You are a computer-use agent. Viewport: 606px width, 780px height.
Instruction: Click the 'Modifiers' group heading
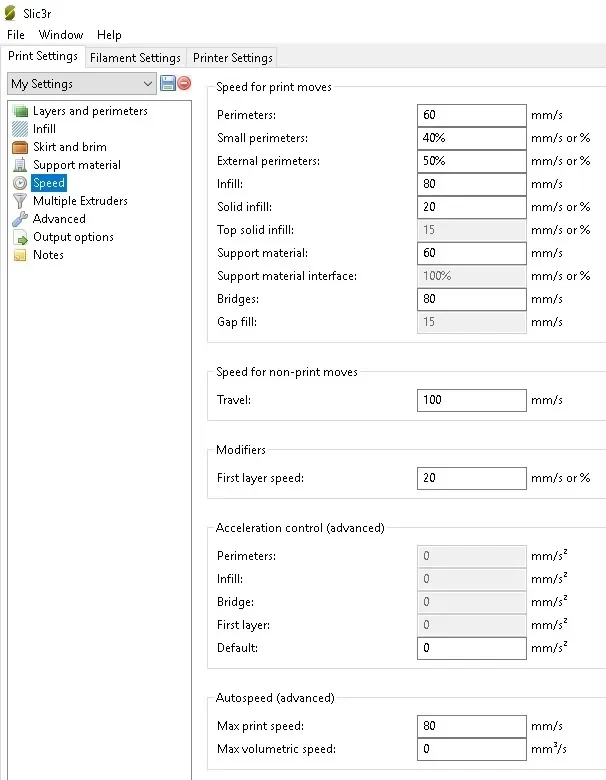pyautogui.click(x=241, y=450)
